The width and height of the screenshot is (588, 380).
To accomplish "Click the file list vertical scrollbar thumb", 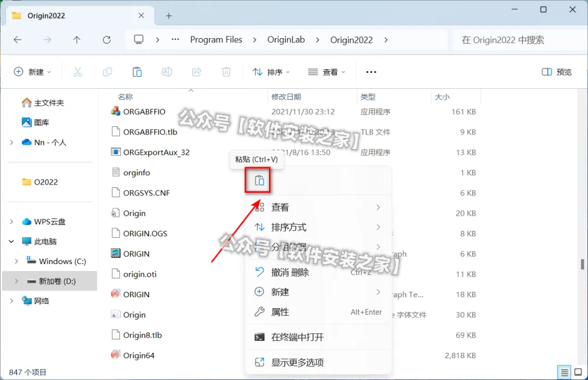I will pyautogui.click(x=583, y=264).
